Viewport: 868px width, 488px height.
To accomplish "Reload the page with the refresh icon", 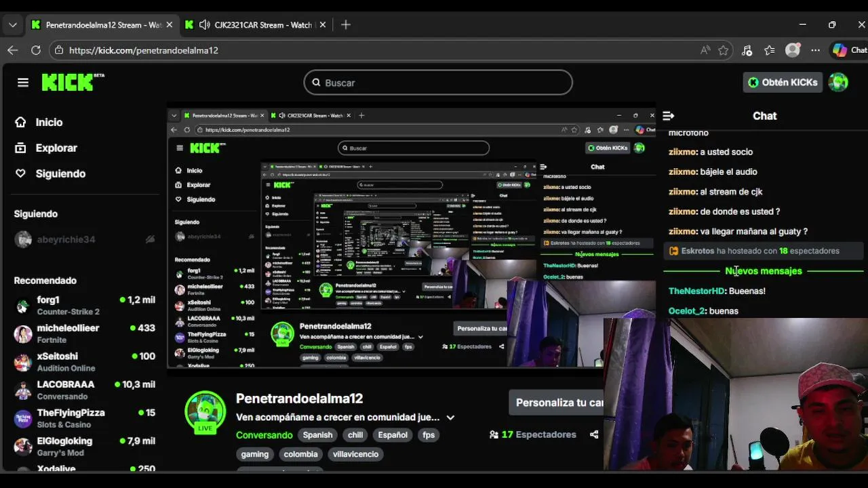I will coord(36,50).
